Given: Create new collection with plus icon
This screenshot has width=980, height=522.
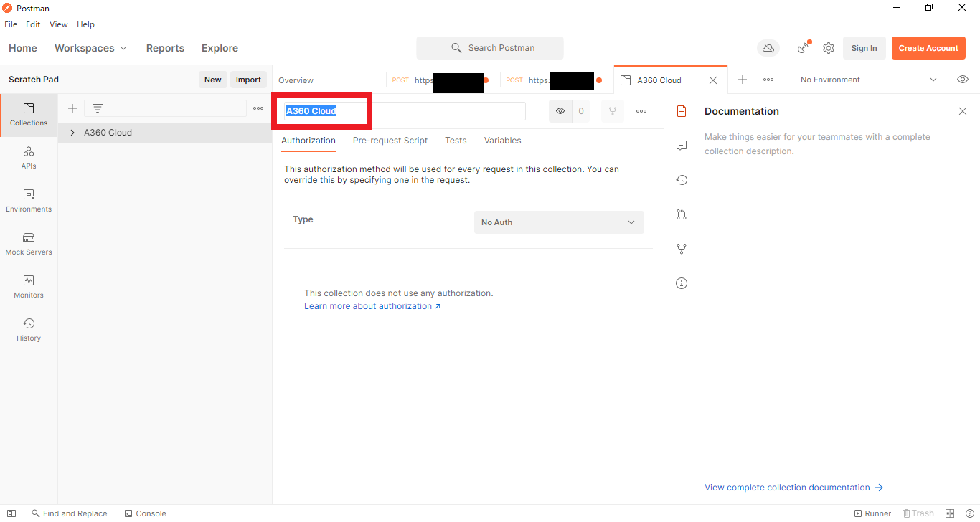Looking at the screenshot, I should [x=72, y=108].
